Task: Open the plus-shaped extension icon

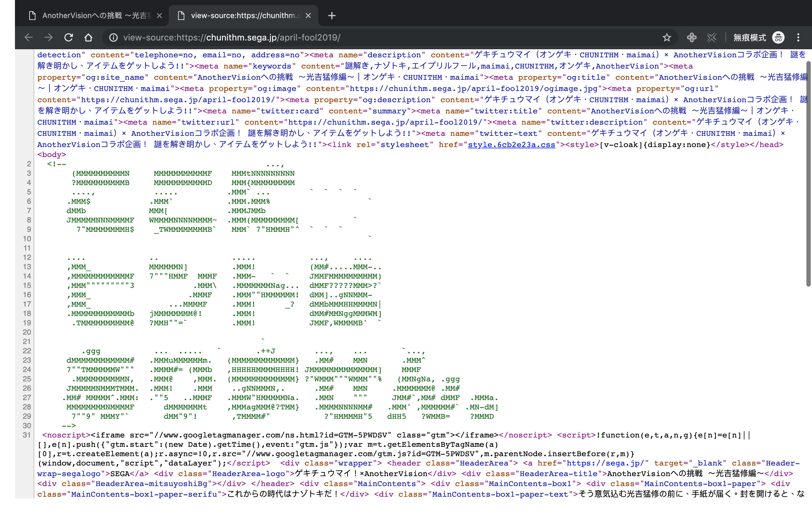Action: click(x=692, y=37)
